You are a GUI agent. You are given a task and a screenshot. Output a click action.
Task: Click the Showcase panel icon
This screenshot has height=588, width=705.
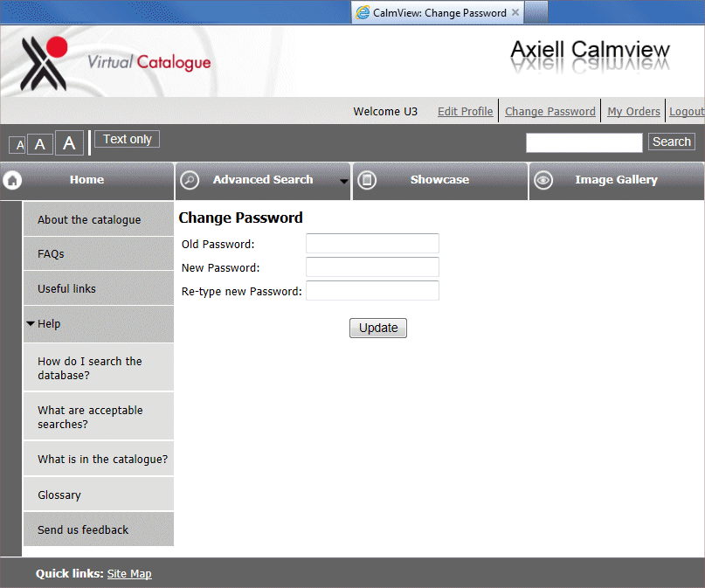367,181
